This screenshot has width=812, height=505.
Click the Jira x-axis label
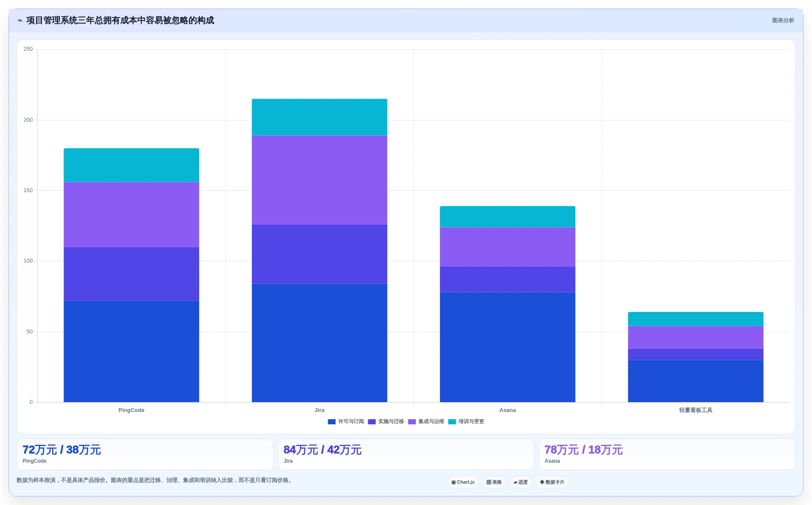[320, 410]
